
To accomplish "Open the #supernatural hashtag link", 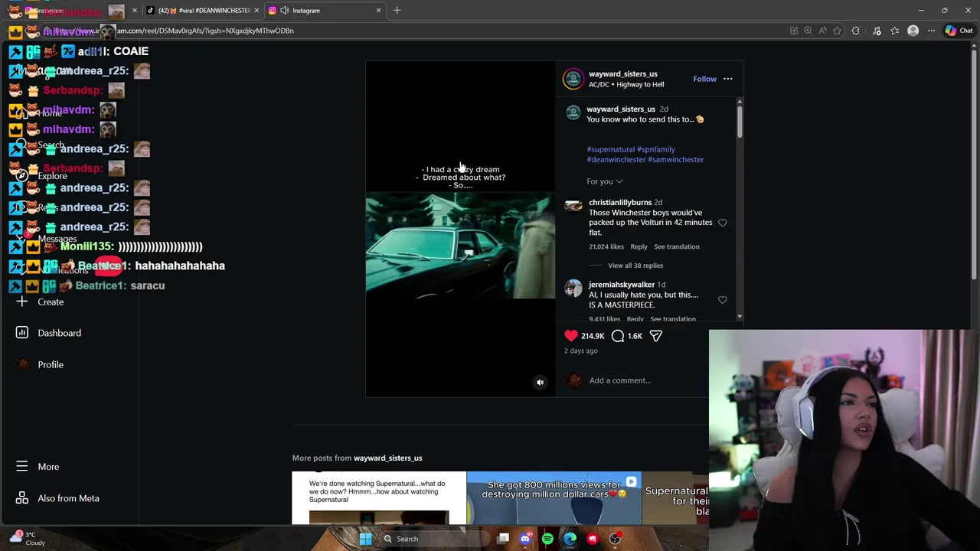I will tap(611, 149).
